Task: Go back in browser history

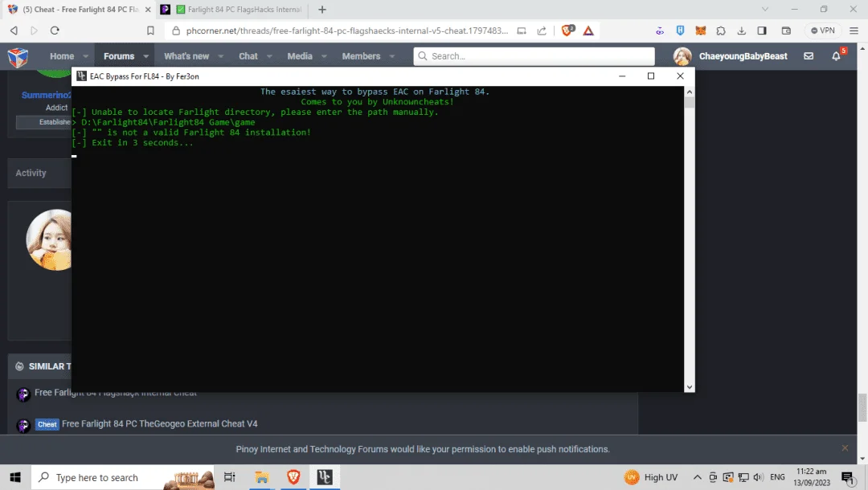Action: tap(14, 31)
